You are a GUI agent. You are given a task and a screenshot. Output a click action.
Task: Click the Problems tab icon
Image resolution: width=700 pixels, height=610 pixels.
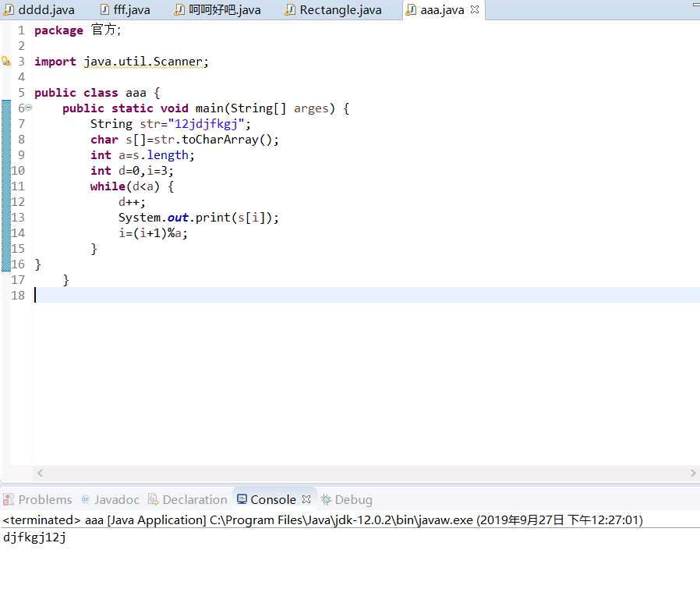point(8,499)
